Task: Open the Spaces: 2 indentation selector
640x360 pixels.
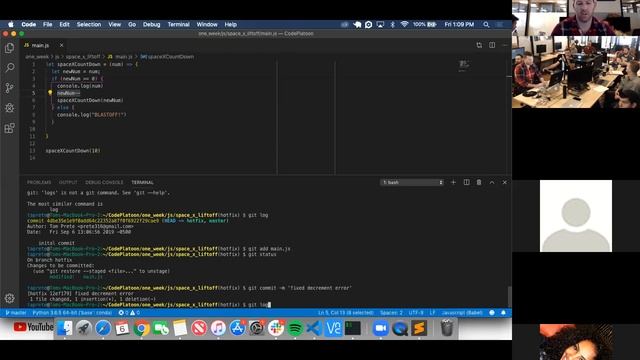Action: [x=391, y=313]
